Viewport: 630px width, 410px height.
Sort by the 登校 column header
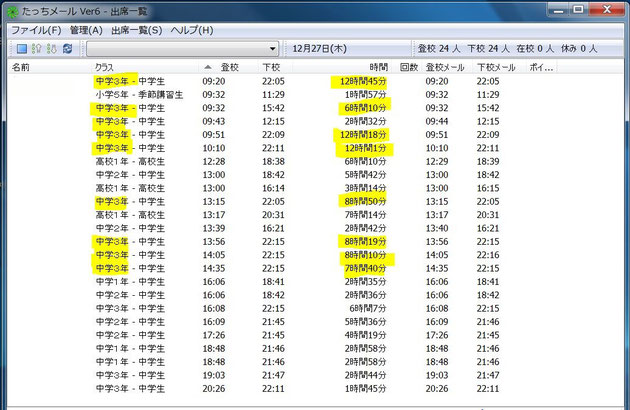point(230,67)
